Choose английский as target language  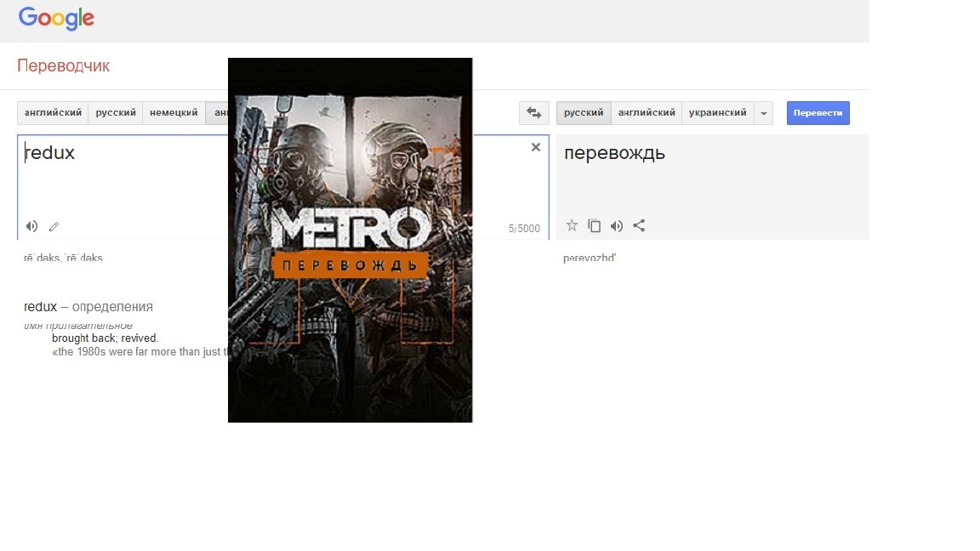tap(647, 113)
